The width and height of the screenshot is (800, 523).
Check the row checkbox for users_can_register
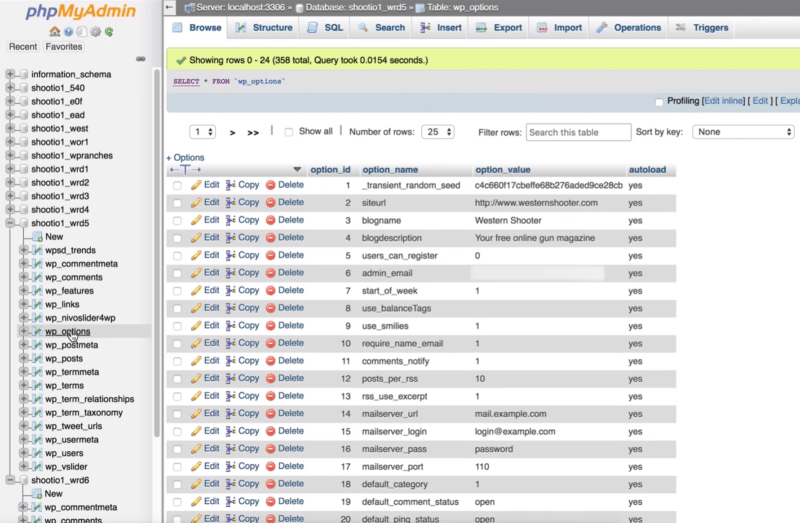(177, 256)
